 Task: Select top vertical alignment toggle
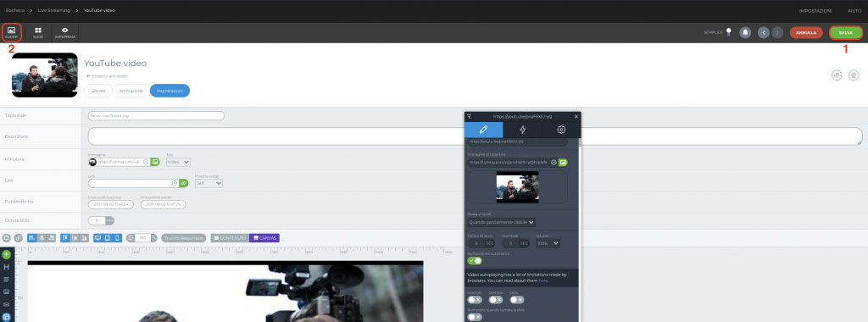click(x=64, y=238)
